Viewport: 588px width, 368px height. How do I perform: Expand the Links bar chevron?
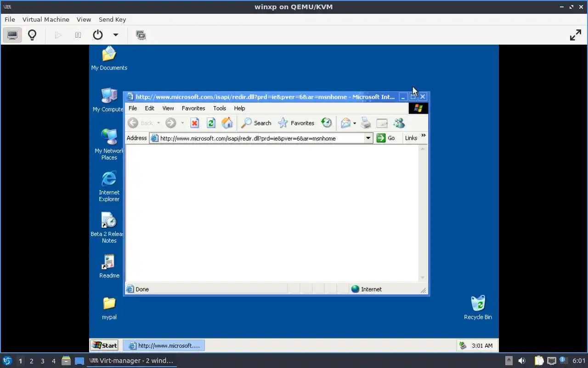tap(424, 136)
